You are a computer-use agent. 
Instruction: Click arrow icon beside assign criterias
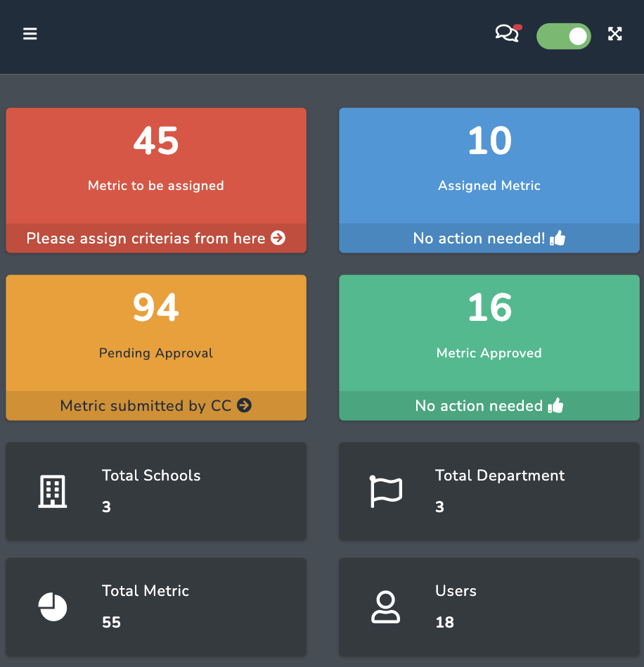pos(278,239)
